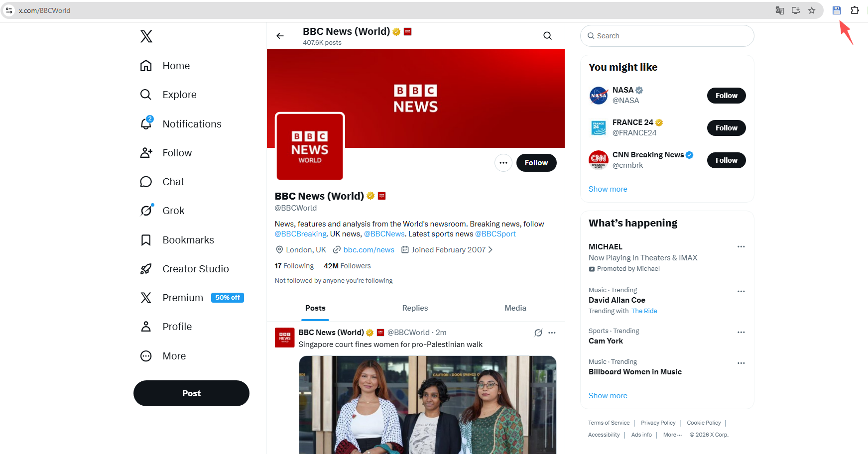
Task: Follow FRANCE 24 account
Action: pyautogui.click(x=727, y=128)
